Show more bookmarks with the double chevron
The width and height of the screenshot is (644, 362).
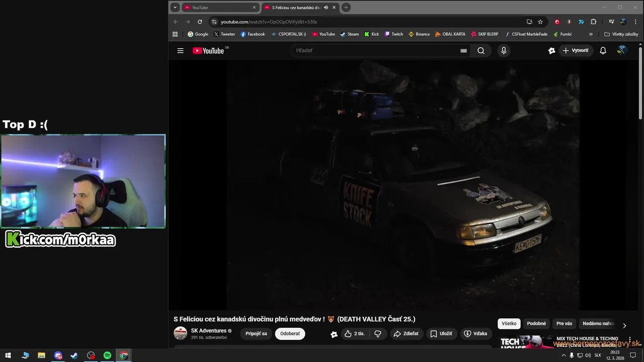coord(591,34)
